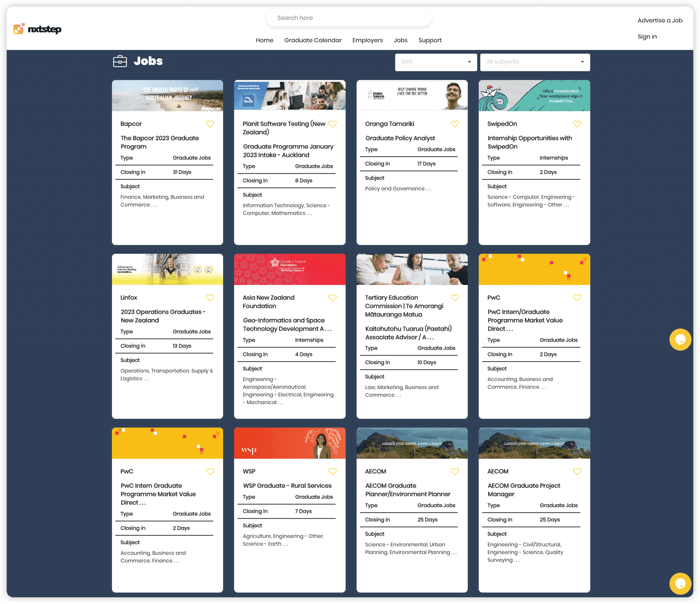Open AECOM Graduate Planner/Environment Planner job

click(408, 490)
